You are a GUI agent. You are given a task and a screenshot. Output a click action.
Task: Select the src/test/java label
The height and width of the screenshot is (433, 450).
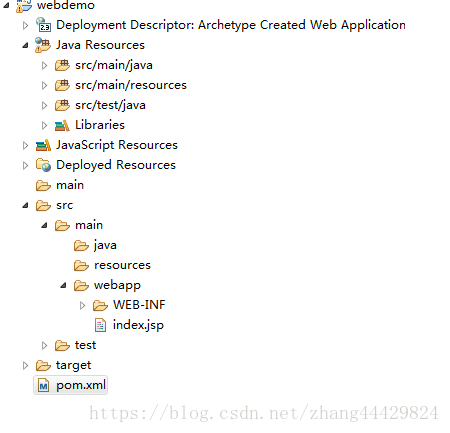(110, 105)
